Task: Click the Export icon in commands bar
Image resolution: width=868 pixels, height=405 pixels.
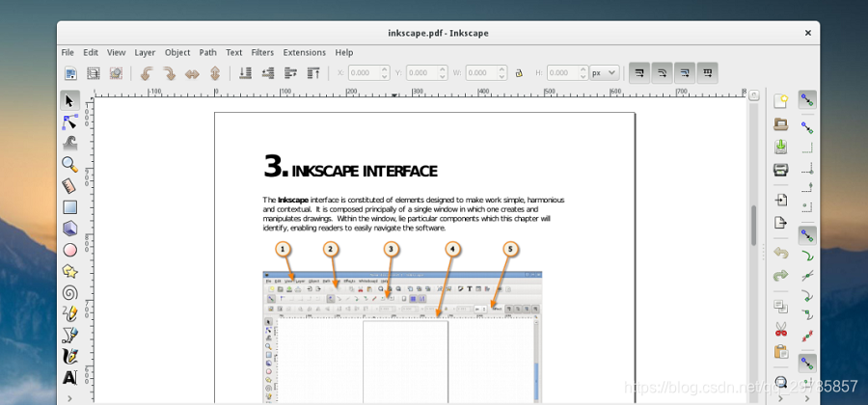Action: pyautogui.click(x=780, y=223)
